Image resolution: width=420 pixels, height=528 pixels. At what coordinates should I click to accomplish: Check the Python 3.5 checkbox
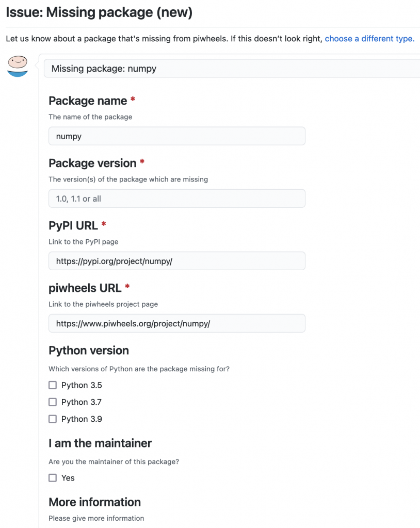coord(53,385)
